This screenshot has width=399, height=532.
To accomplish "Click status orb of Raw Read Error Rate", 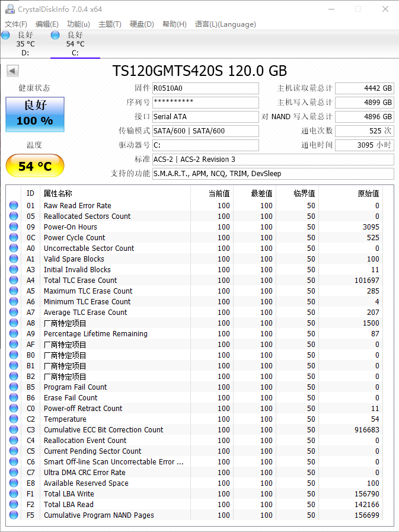I will pyautogui.click(x=14, y=205).
